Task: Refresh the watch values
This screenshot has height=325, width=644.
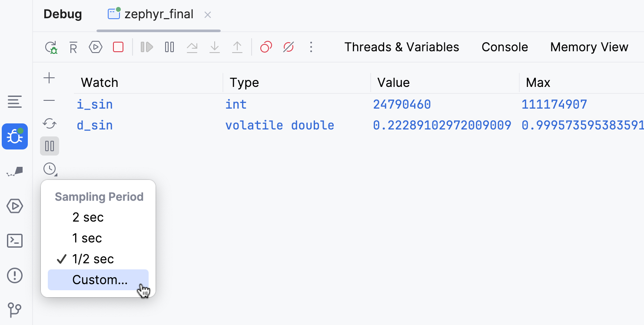Action: [x=50, y=124]
